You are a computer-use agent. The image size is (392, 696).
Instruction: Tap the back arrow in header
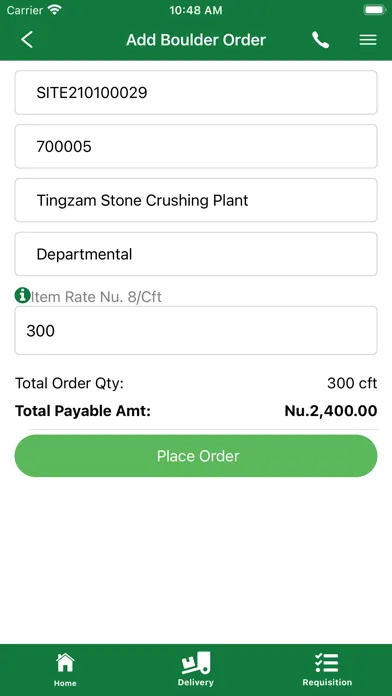tap(27, 40)
